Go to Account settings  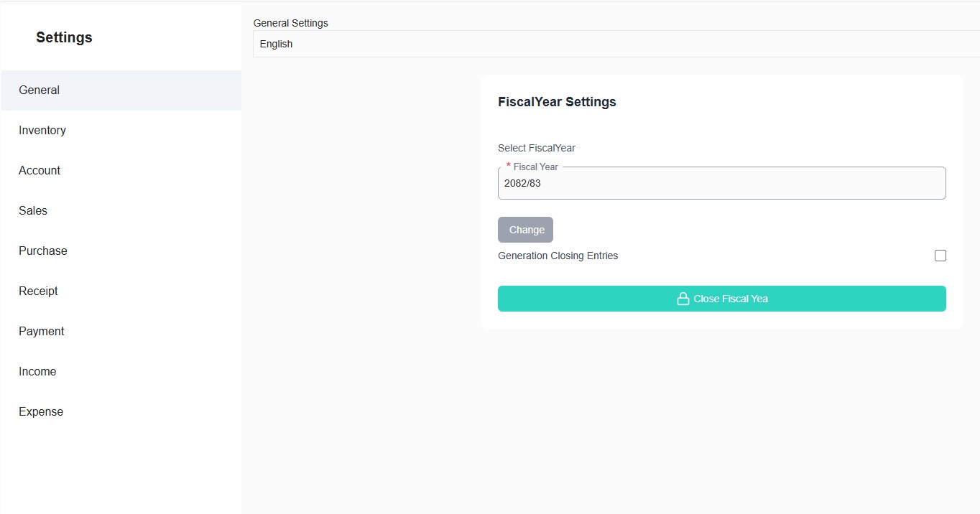point(40,171)
